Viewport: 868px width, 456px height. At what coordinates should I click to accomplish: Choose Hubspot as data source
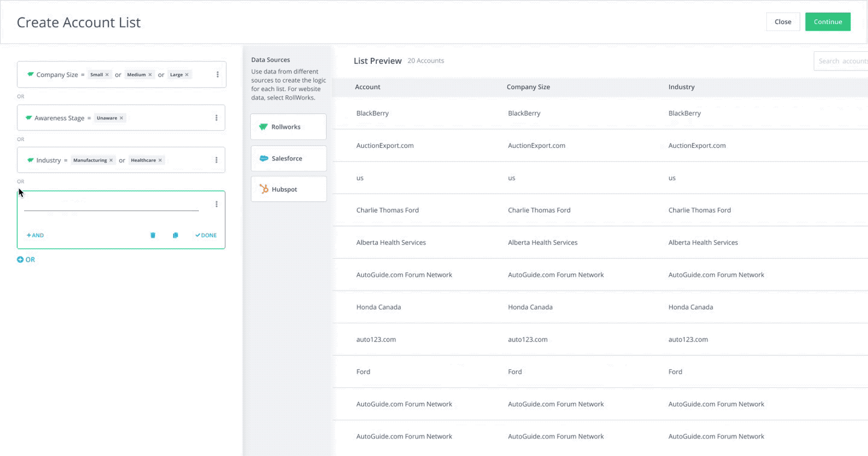tap(289, 189)
